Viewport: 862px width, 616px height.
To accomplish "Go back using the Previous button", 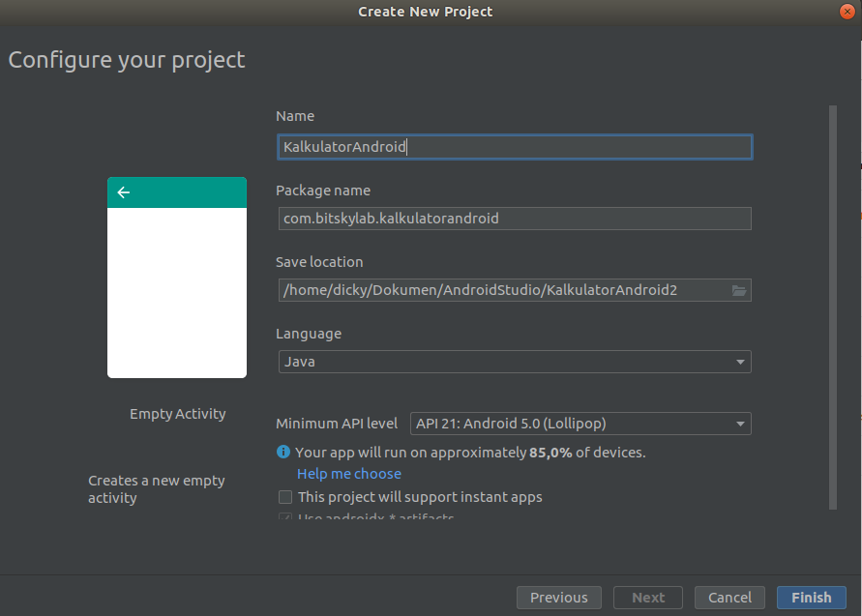I will (558, 597).
